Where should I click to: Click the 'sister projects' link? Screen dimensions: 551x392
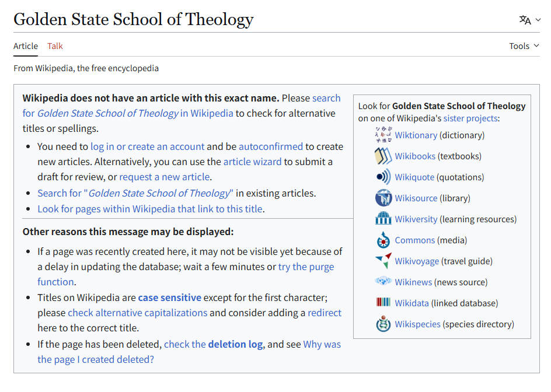click(470, 118)
